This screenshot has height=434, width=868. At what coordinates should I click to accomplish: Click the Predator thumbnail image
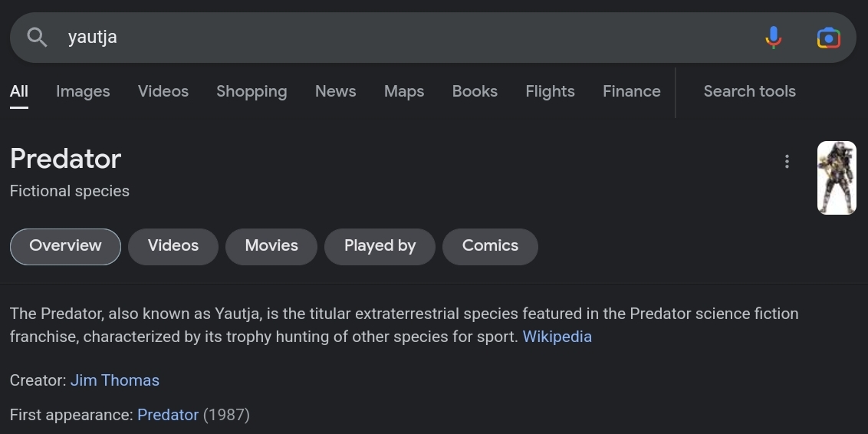coord(837,178)
